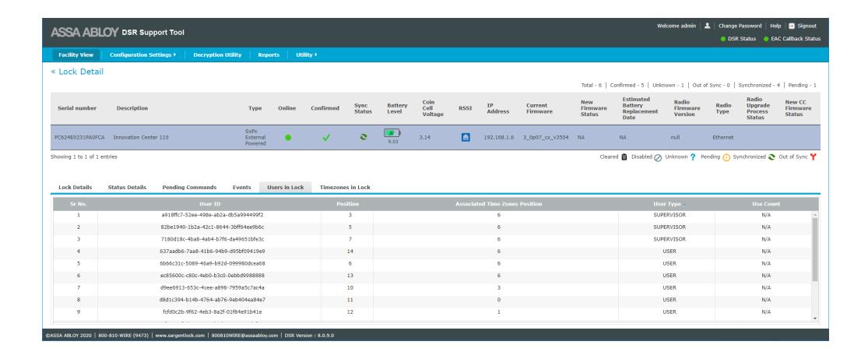Click the Battery Level battery icon
This screenshot has width=868, height=359.
(392, 133)
